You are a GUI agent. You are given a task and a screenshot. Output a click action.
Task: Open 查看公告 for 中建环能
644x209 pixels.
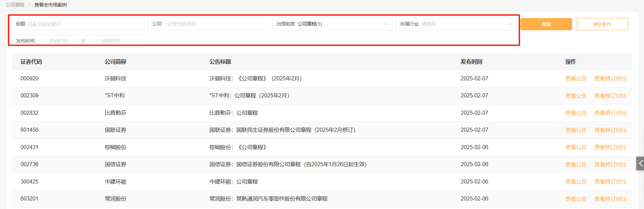576,182
